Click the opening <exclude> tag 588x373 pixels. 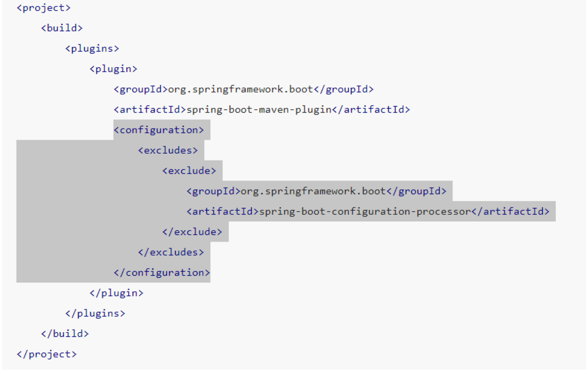point(189,171)
